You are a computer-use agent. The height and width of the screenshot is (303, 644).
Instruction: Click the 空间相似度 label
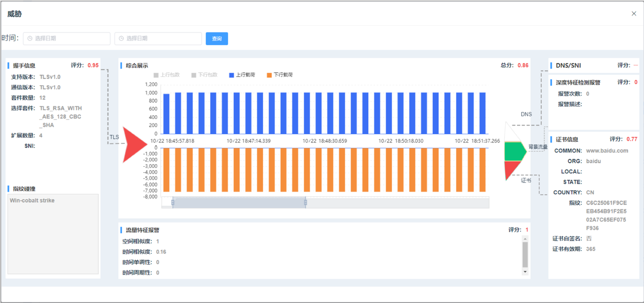click(137, 241)
